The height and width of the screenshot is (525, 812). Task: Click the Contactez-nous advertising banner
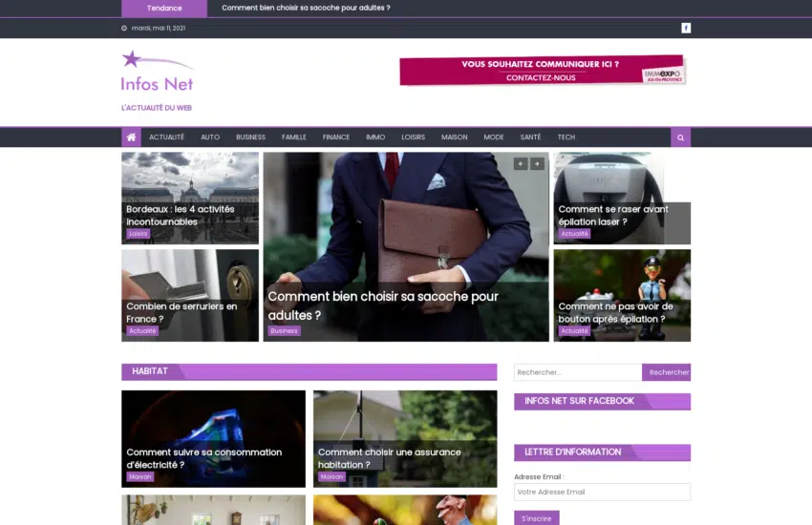(x=542, y=71)
